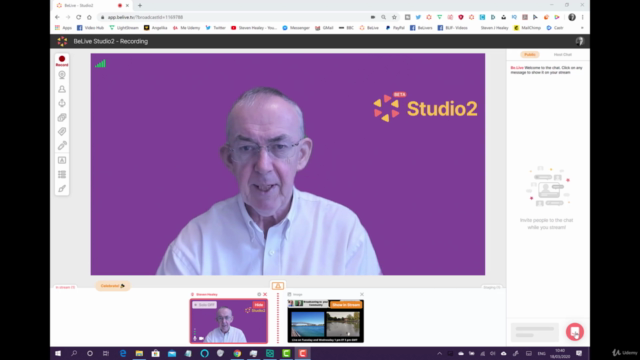
Task: Click the browser Back arrow
Action: [x=57, y=17]
